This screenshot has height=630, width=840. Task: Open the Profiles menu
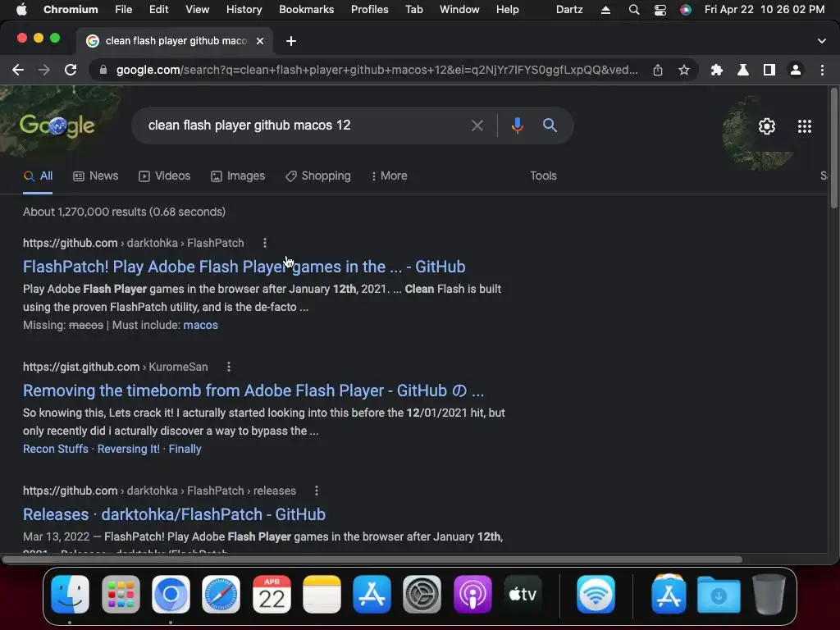click(370, 9)
